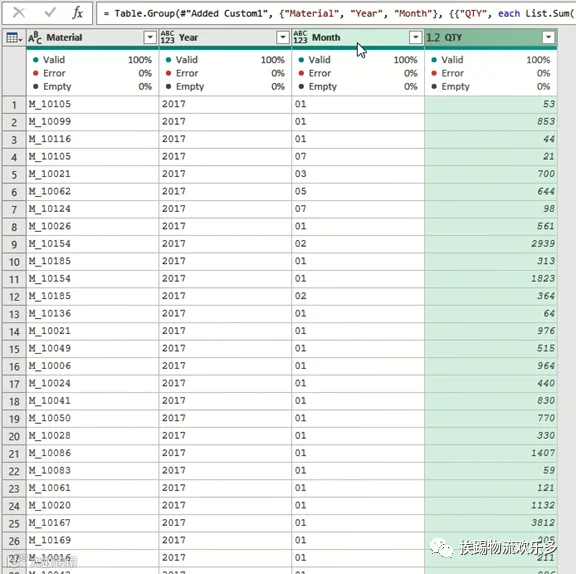
Task: Click the fx function icon
Action: pos(78,13)
